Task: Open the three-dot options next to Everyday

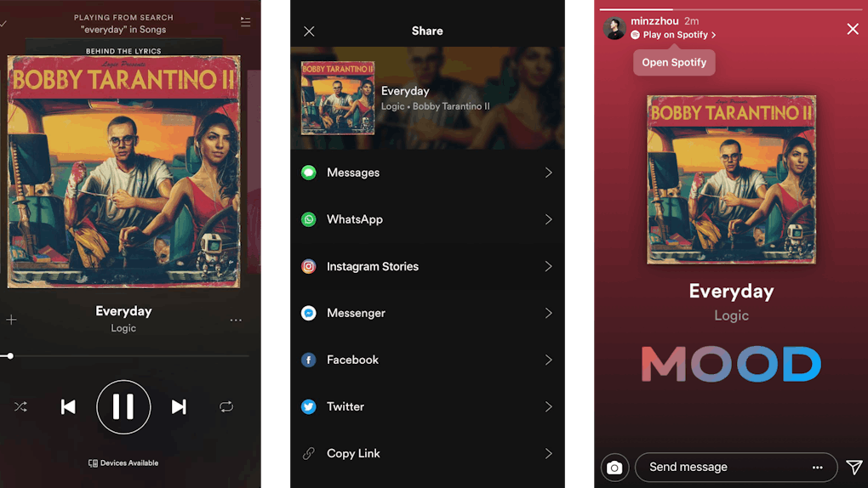Action: [x=236, y=320]
